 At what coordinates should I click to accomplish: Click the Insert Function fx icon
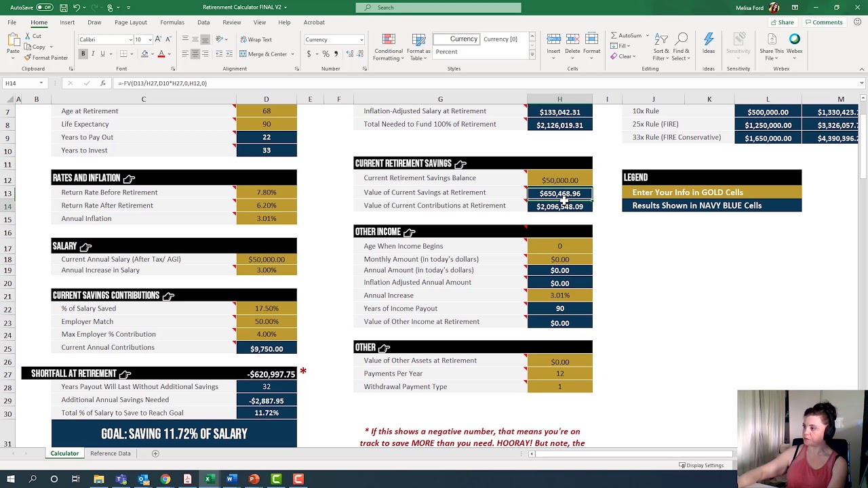pyautogui.click(x=102, y=83)
